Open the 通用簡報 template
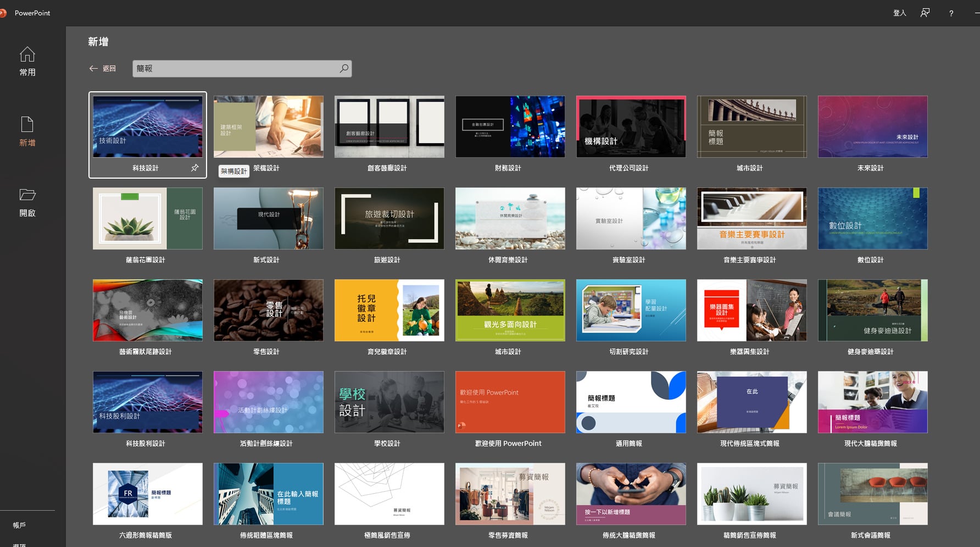Screen dimensions: 980x547 pos(631,402)
